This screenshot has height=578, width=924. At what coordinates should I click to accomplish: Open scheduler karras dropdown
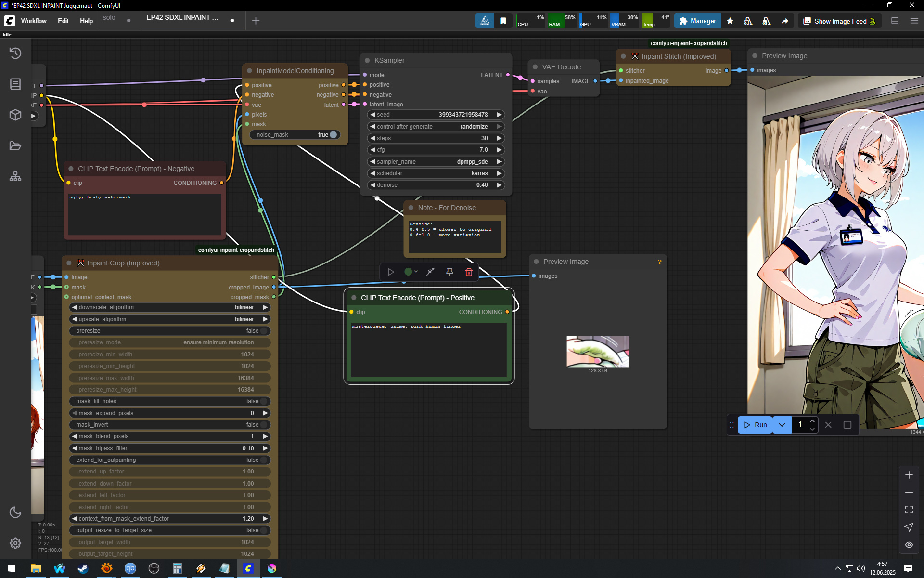pos(436,173)
